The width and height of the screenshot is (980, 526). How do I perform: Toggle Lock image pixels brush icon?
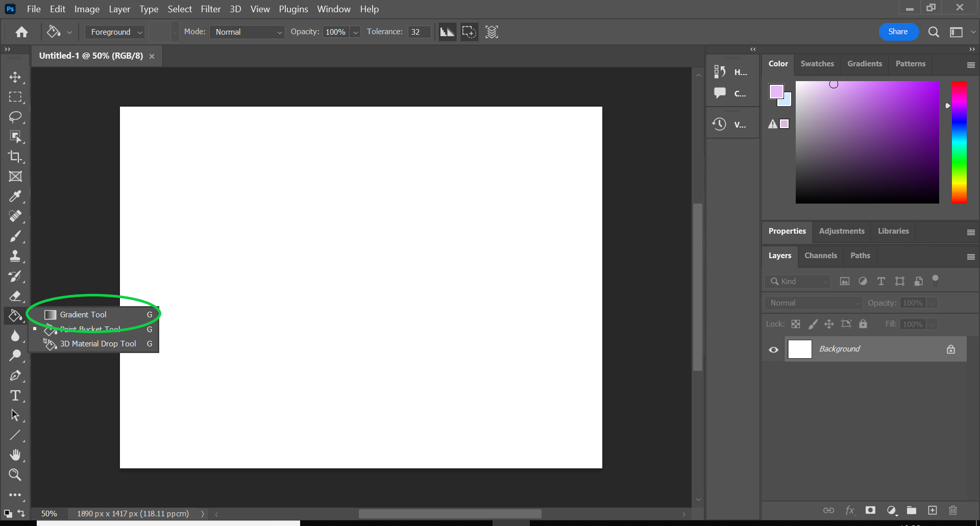(x=813, y=324)
